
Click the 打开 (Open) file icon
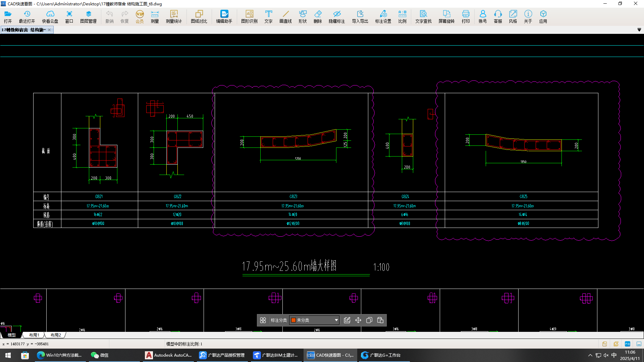coord(8,16)
